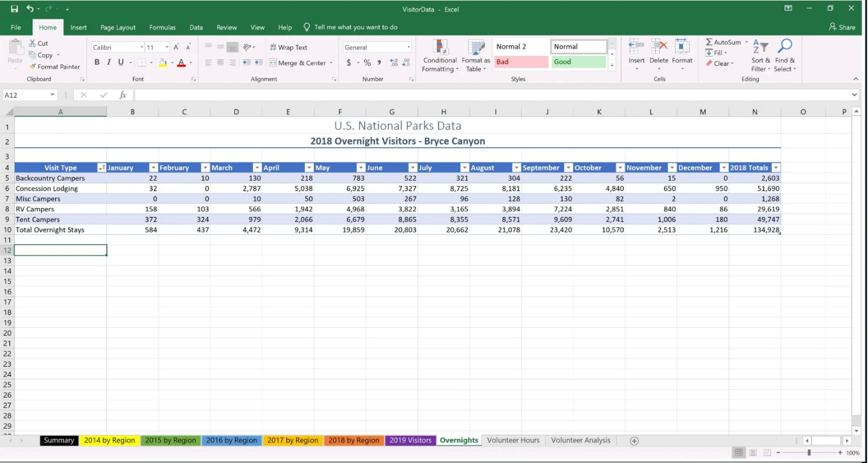Toggle Wrap Text for the cell
Image resolution: width=868 pixels, height=463 pixels.
tap(288, 48)
